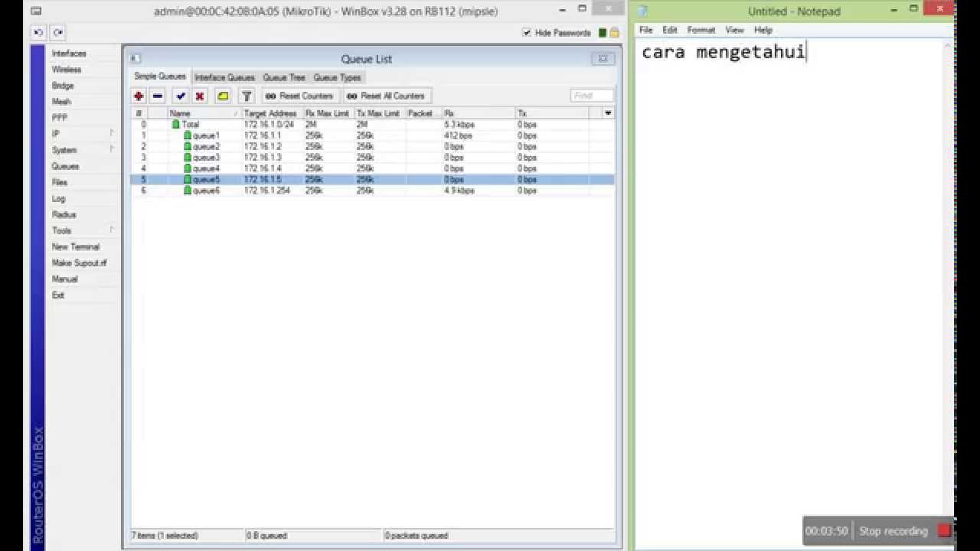
Task: Click the WinBox undo arrow icon
Action: 38,32
